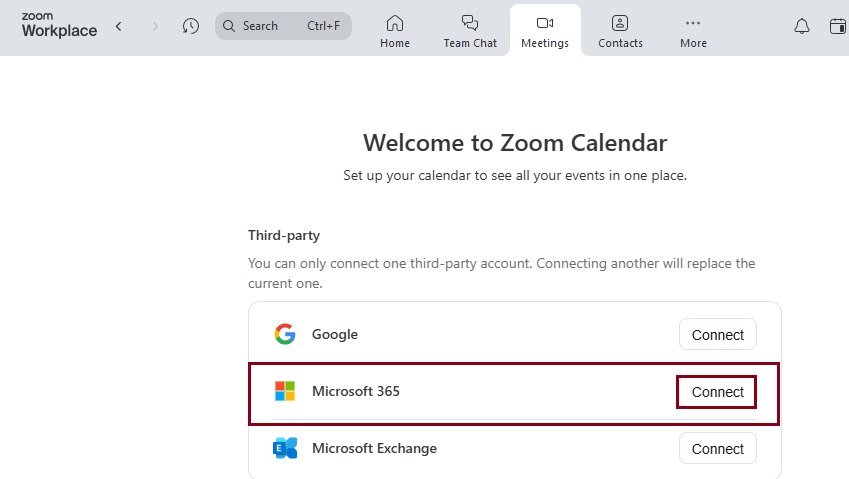Click the Zoom Workplace logo
Screen dimensions: 849x479
[x=59, y=25]
